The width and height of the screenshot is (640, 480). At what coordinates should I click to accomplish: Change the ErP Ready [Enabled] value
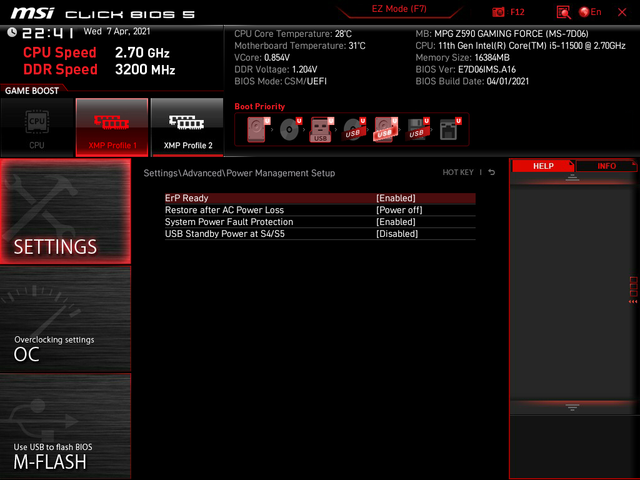[x=396, y=198]
